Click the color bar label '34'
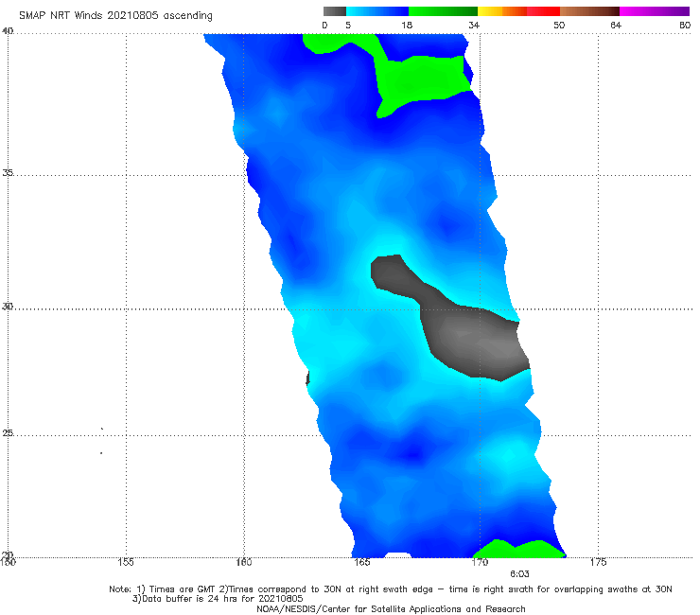The height and width of the screenshot is (615, 700). 474,26
